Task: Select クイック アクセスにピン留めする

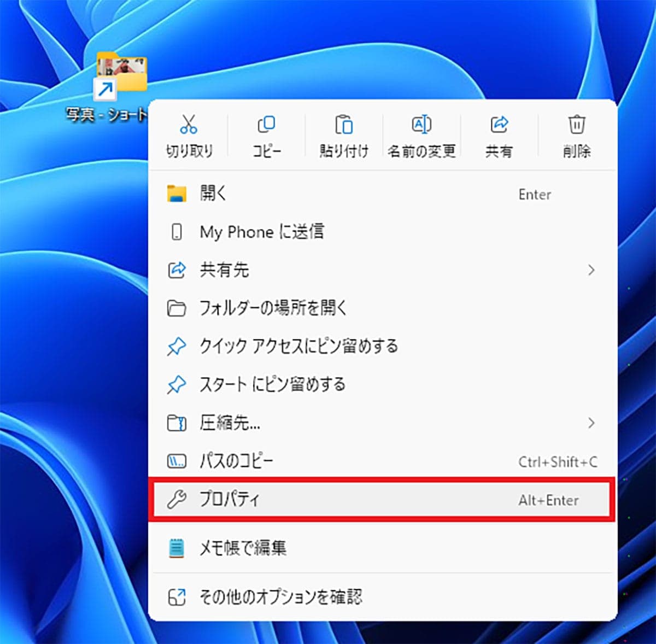Action: (x=298, y=347)
